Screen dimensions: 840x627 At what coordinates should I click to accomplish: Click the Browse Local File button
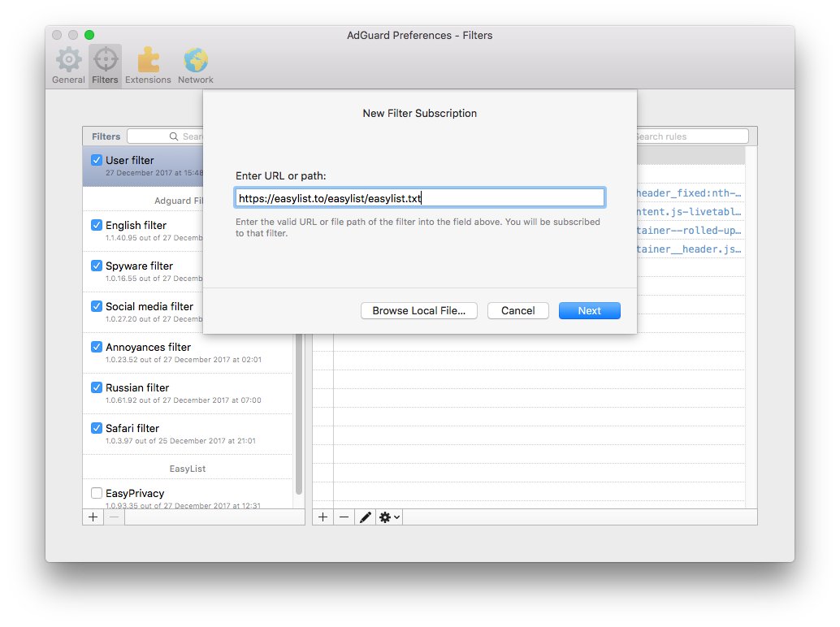(x=418, y=311)
